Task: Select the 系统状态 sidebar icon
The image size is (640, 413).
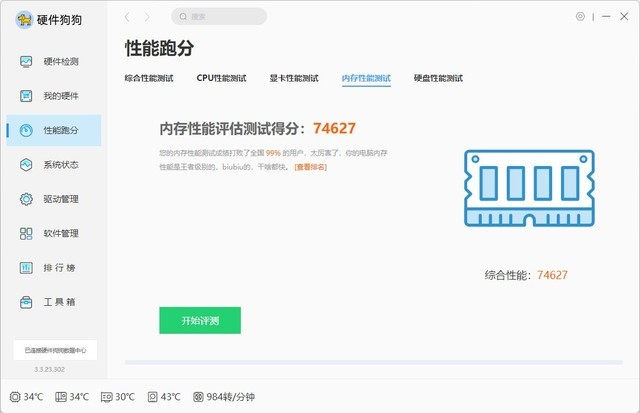Action: [x=27, y=165]
